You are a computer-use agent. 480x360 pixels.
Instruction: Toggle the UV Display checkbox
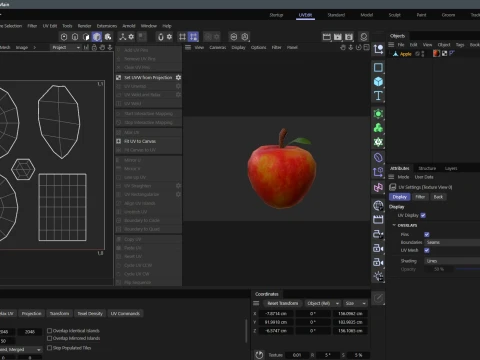tap(423, 215)
